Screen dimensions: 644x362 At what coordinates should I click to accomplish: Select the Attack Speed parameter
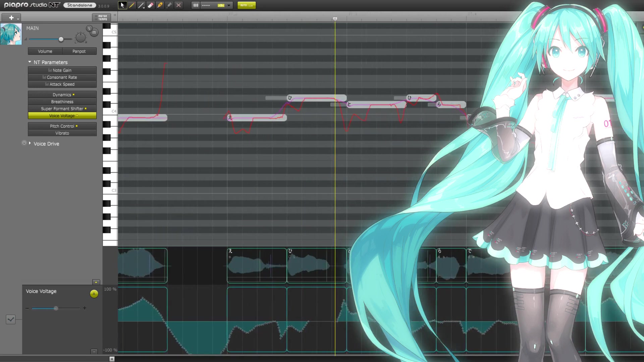(62, 84)
